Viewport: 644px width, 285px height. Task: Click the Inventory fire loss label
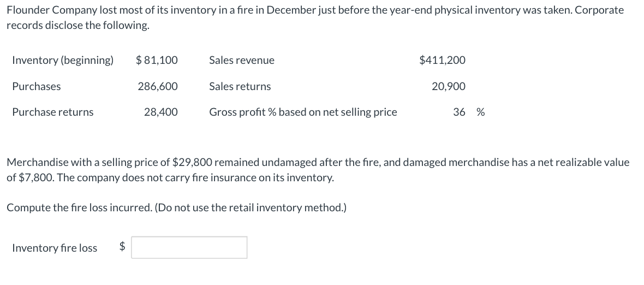[55, 248]
